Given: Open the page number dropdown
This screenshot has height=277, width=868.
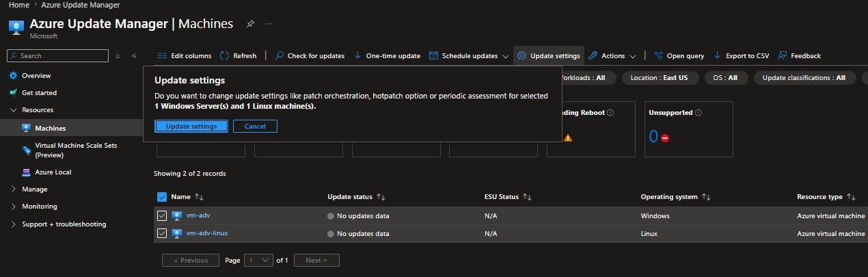Looking at the screenshot, I should [x=258, y=260].
